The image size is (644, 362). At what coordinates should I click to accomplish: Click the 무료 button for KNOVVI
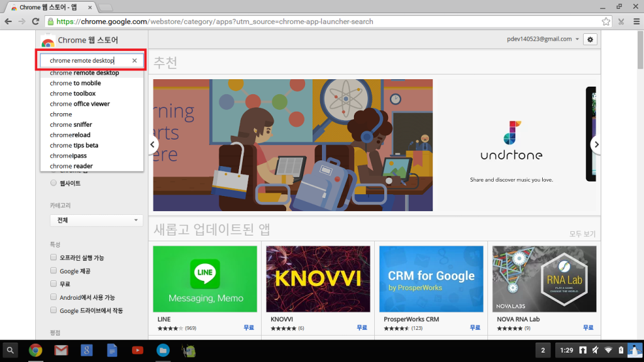click(362, 327)
